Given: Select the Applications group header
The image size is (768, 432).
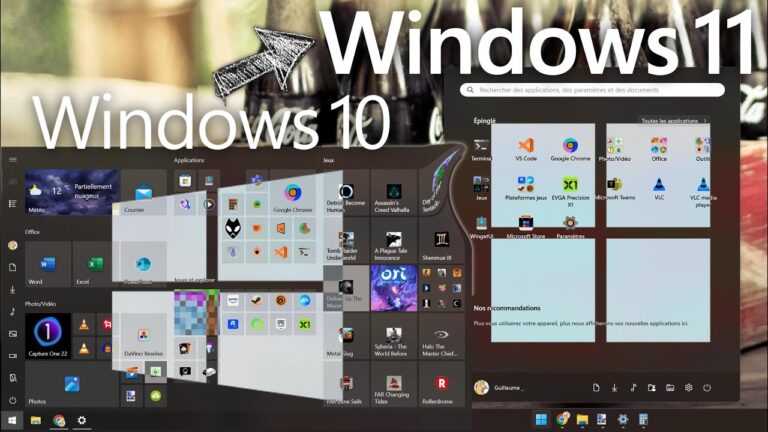Looking at the screenshot, I should (189, 160).
